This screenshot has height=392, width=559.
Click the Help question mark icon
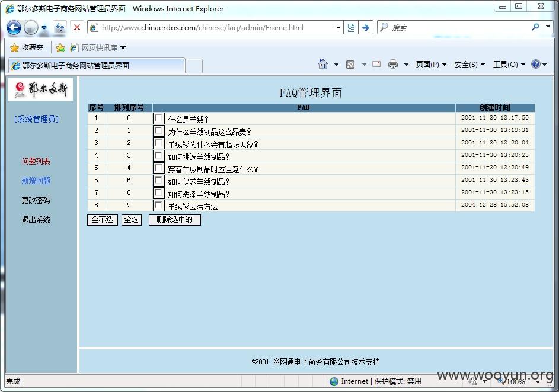(x=535, y=64)
